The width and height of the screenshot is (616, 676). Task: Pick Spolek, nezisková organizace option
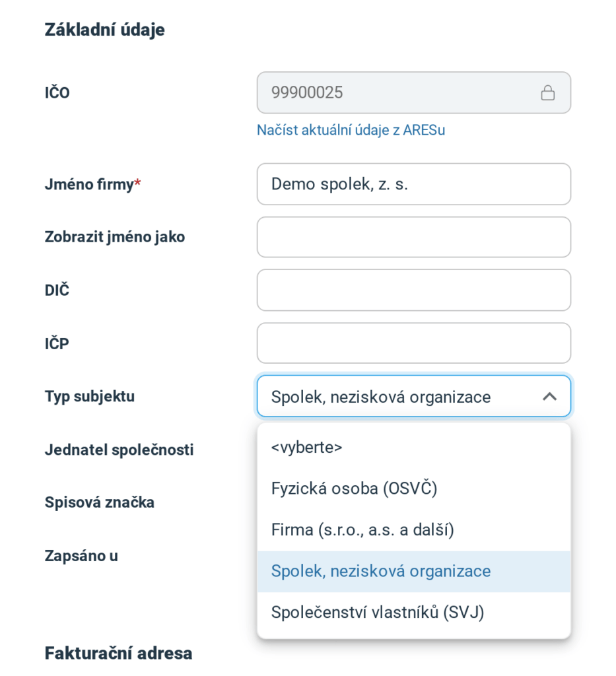pyautogui.click(x=414, y=571)
